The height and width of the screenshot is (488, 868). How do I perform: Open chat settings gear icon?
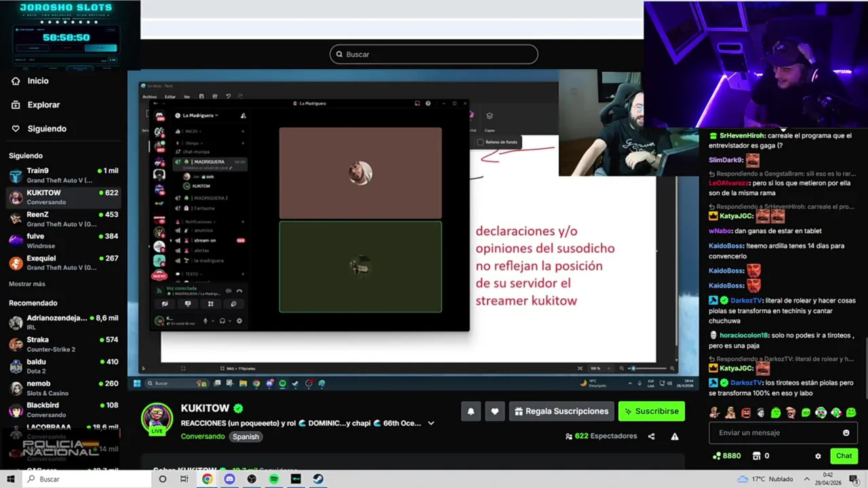coord(818,456)
